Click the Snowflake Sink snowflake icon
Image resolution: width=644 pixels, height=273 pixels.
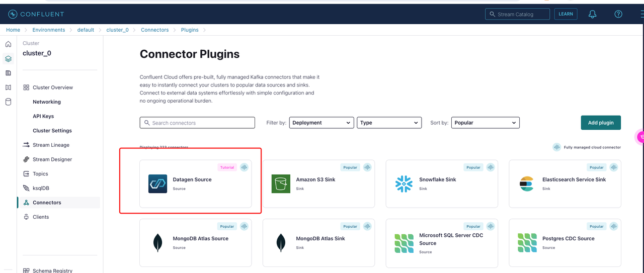point(404,184)
